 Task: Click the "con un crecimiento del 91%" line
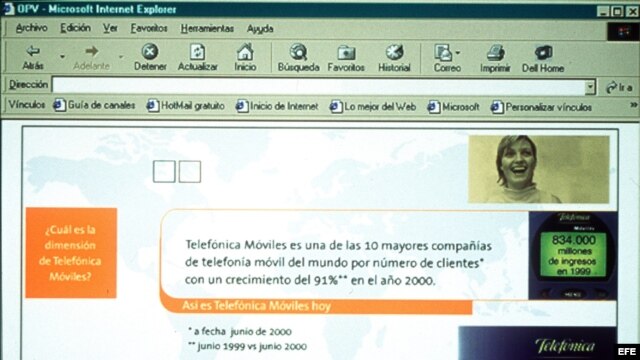pyautogui.click(x=310, y=280)
